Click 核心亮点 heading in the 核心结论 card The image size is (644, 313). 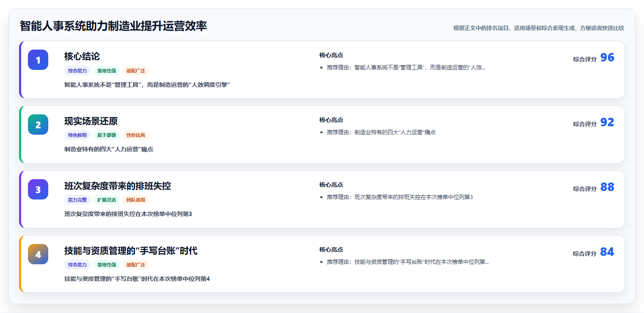(x=331, y=55)
